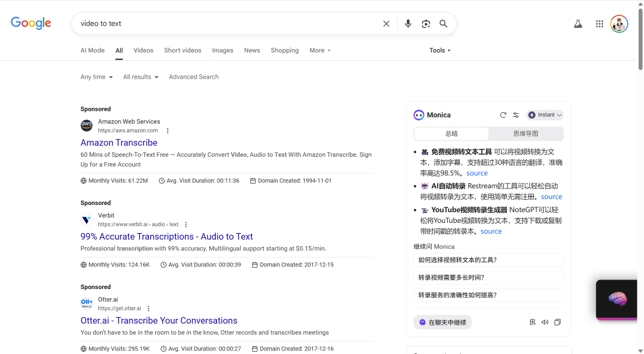The height and width of the screenshot is (354, 644).
Task: Ask Monica 转录服务的准确性如何提高?
Action: click(x=488, y=295)
